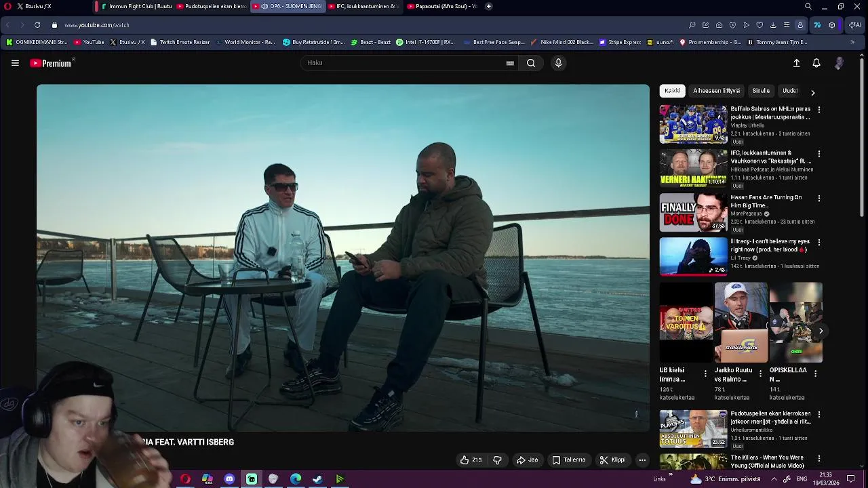Open the account avatar menu
The image size is (868, 488).
pos(840,63)
